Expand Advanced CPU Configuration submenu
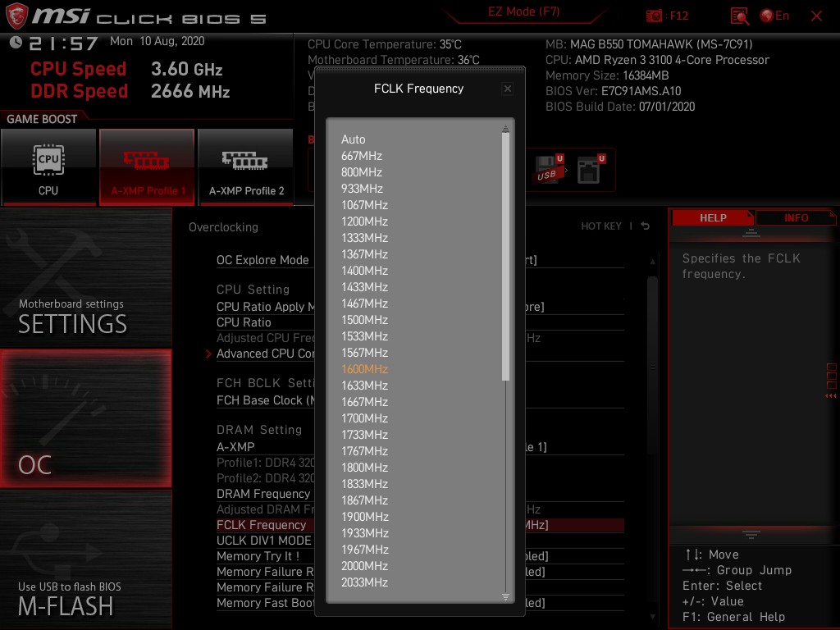This screenshot has width=840, height=630. (x=265, y=354)
